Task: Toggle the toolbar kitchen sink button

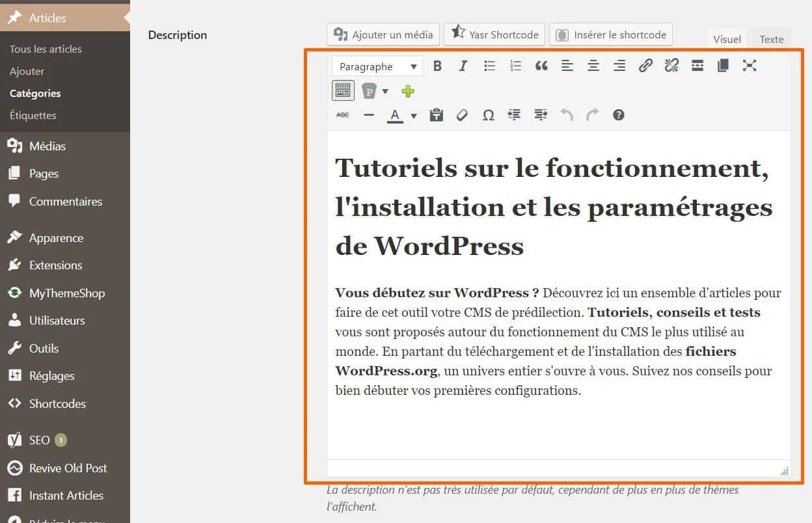Action: tap(343, 90)
